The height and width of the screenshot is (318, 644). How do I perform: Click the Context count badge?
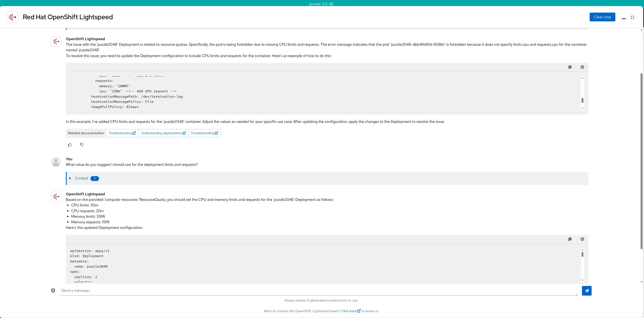(95, 178)
